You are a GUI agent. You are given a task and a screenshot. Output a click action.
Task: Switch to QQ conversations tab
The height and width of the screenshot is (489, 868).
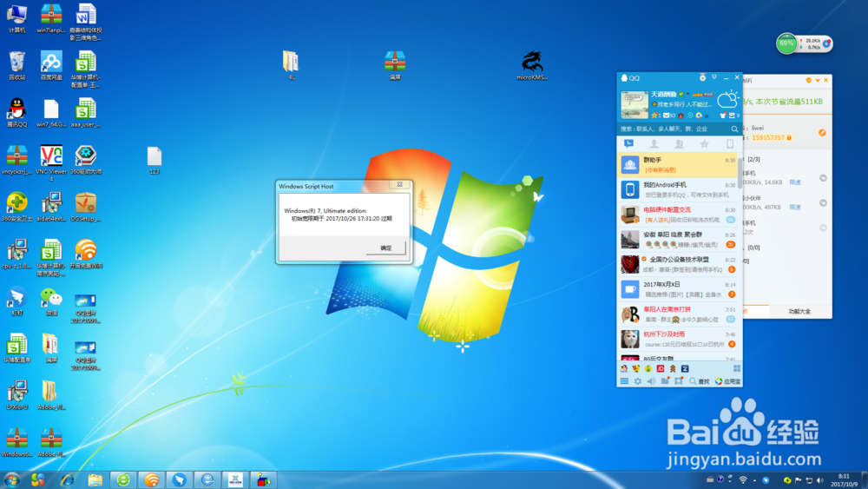click(628, 143)
